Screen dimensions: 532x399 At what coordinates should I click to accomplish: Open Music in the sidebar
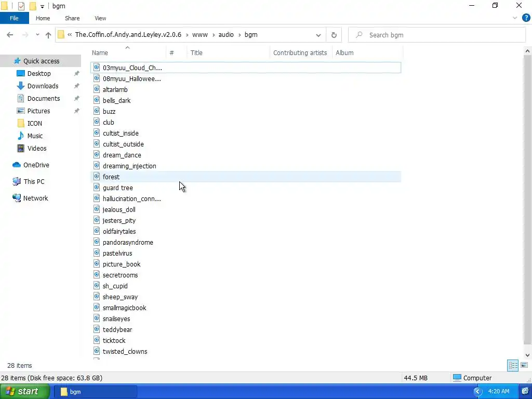tap(35, 136)
